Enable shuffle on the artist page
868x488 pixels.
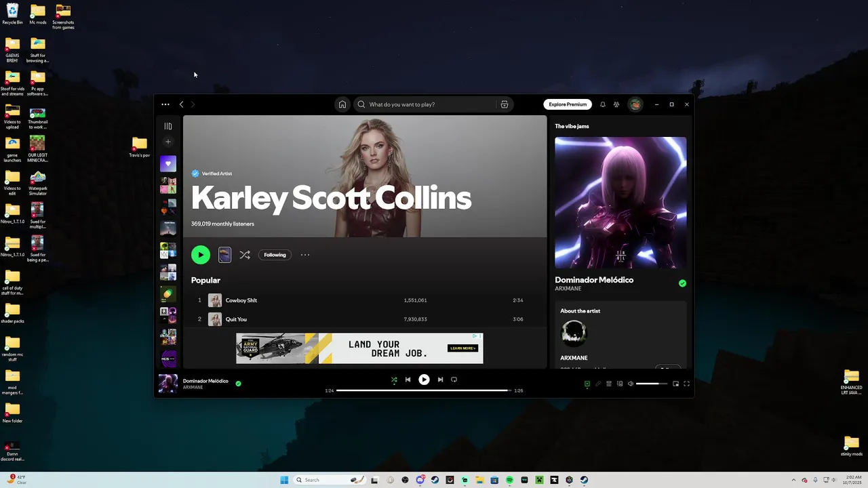pos(245,255)
